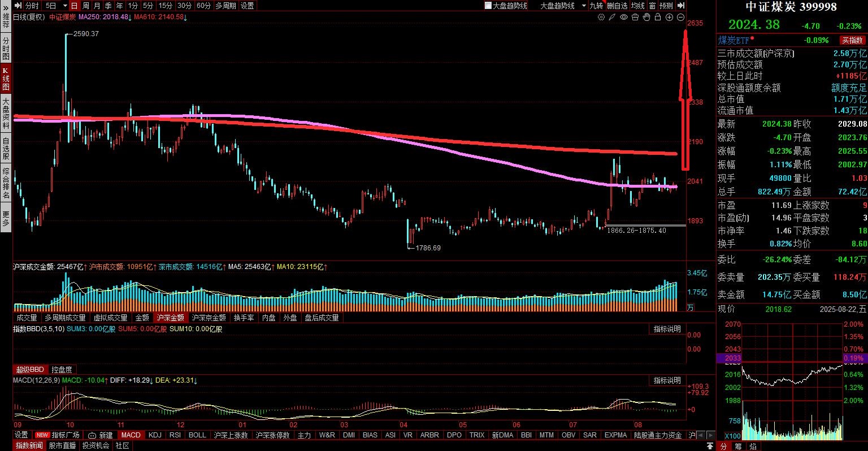Click the 九转 indicator button
This screenshot has height=451, width=868.
click(x=596, y=6)
